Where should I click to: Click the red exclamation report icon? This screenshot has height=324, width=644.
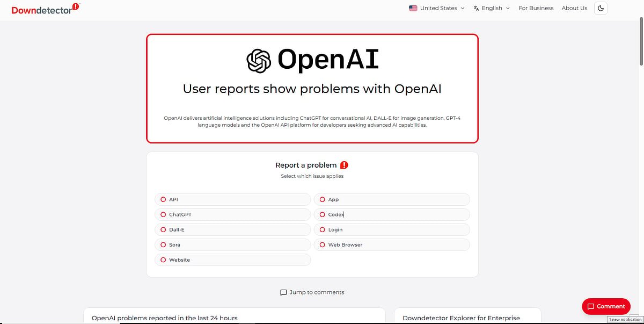[344, 165]
